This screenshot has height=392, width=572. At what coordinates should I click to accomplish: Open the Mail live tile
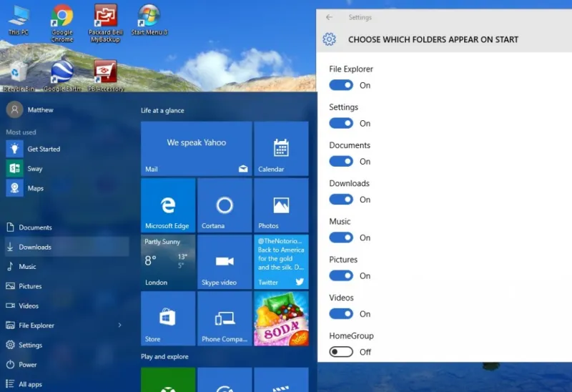196,149
